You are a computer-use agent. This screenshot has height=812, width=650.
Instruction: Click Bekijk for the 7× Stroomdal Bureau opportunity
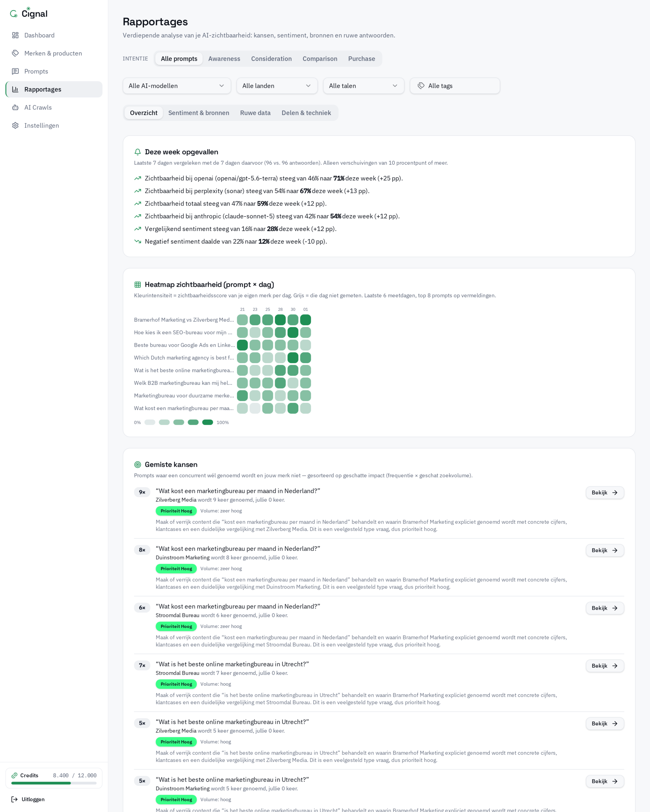[605, 666]
